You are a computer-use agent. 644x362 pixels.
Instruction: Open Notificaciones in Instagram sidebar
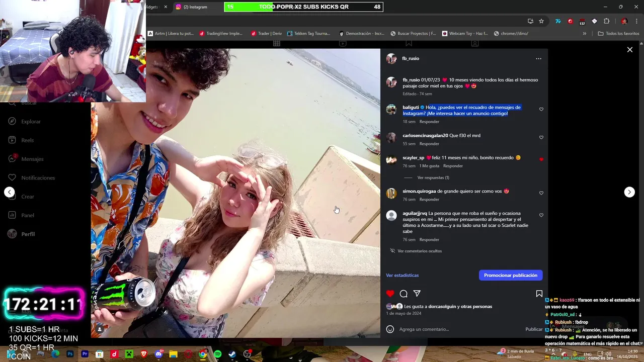[38, 178]
